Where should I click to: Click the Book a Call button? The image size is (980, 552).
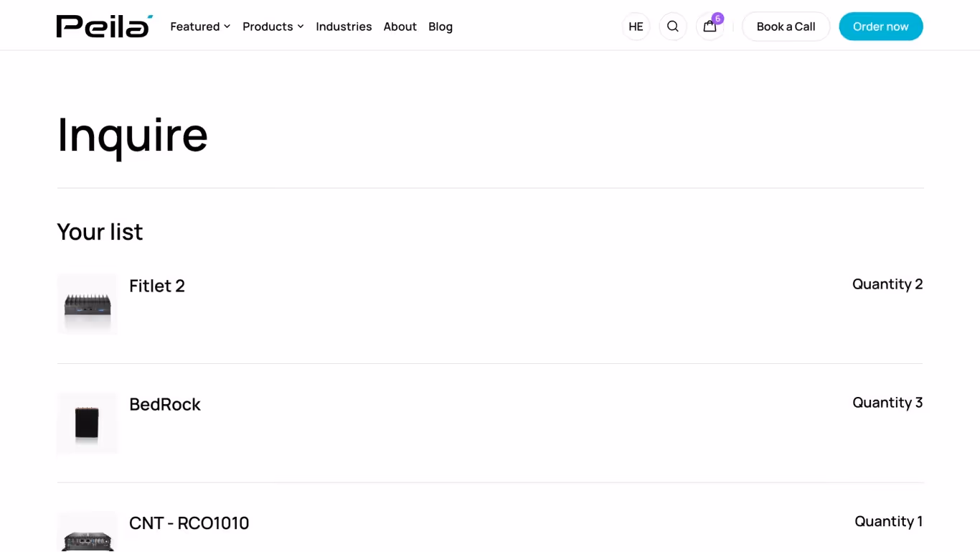(x=786, y=27)
